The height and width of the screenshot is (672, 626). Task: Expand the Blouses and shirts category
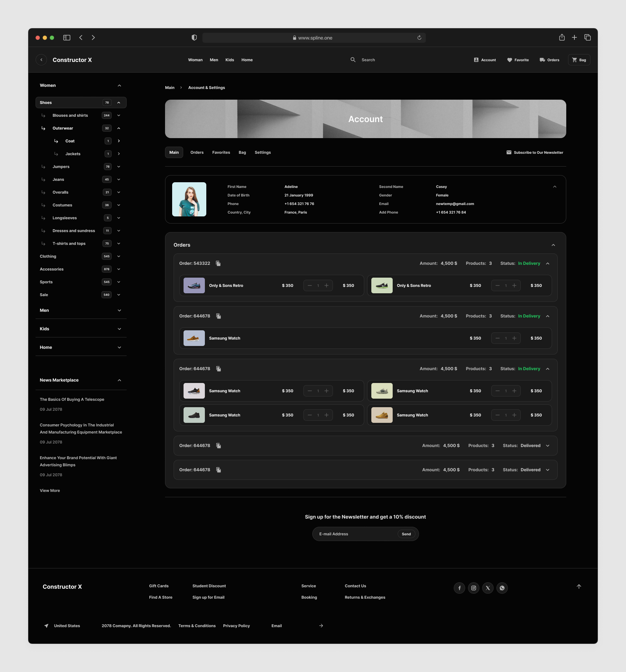pos(119,115)
